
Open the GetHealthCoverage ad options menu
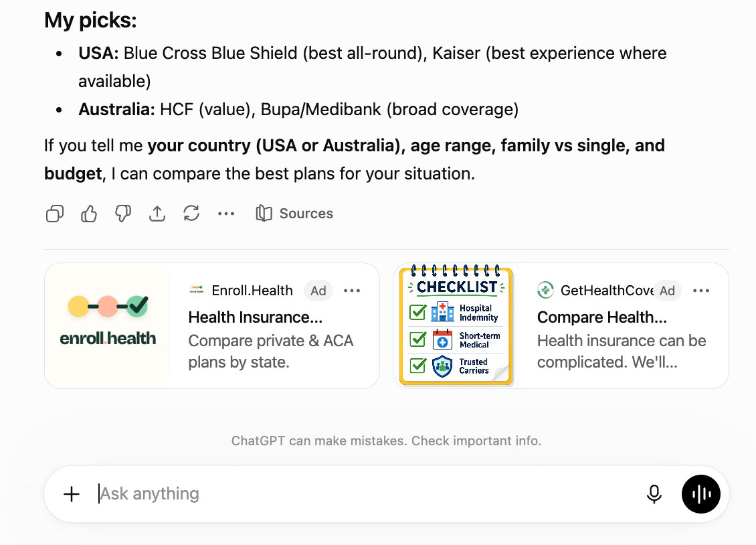[701, 291]
